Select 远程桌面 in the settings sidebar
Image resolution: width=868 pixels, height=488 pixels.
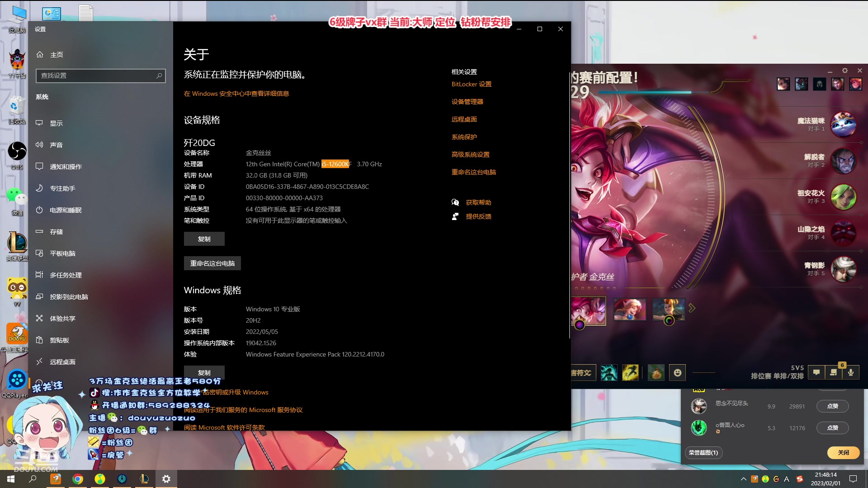click(x=100, y=362)
